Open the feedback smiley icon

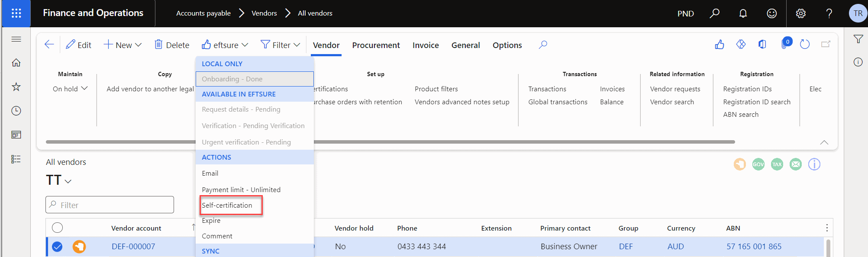[x=771, y=13]
